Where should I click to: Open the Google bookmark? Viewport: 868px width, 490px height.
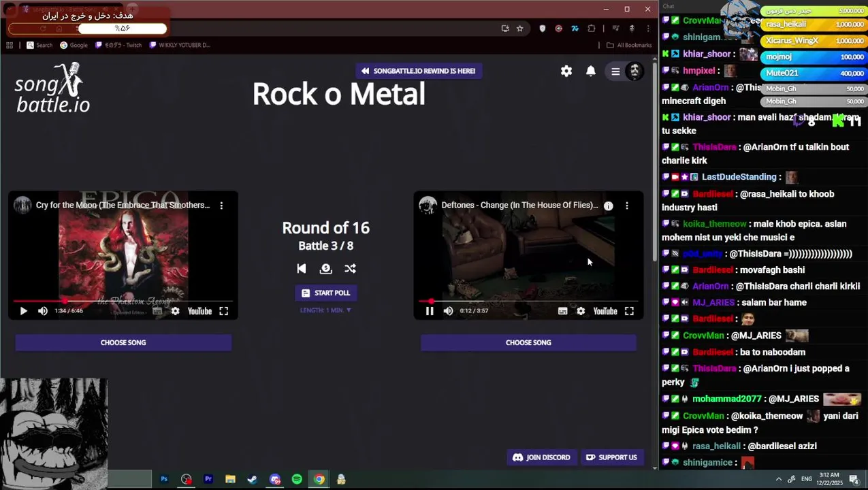[x=74, y=45]
